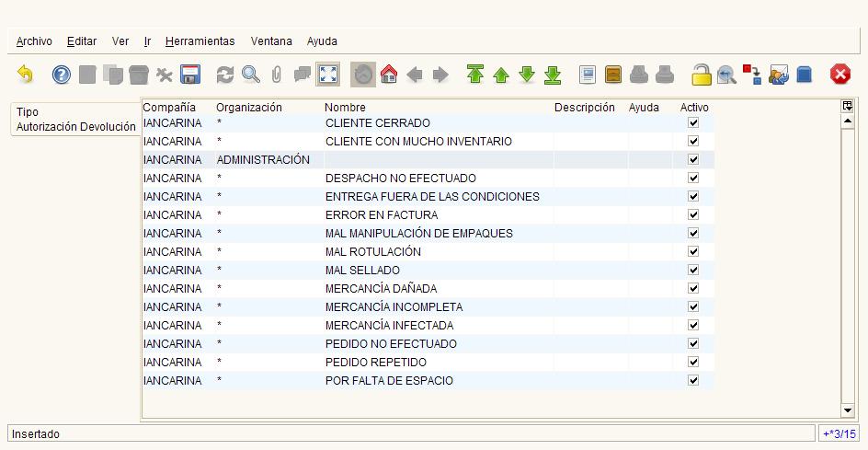Open the Ayuda menu
This screenshot has width=868, height=450.
322,41
